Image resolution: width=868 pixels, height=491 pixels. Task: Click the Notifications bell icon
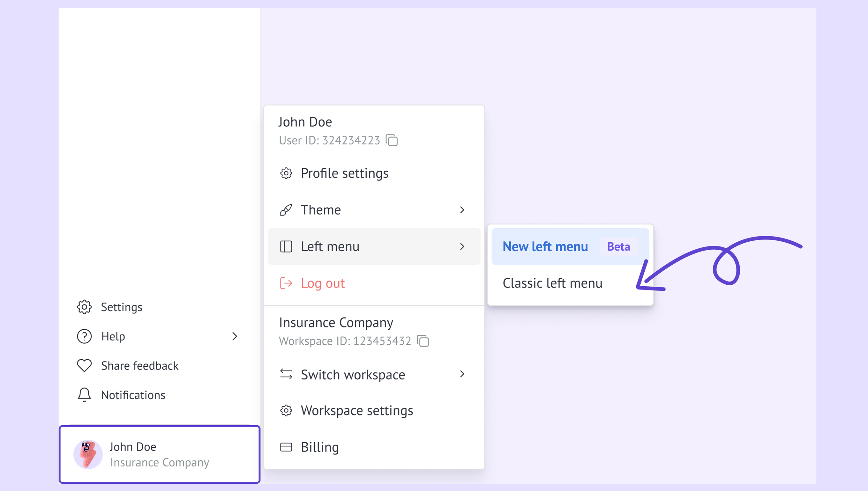click(84, 395)
